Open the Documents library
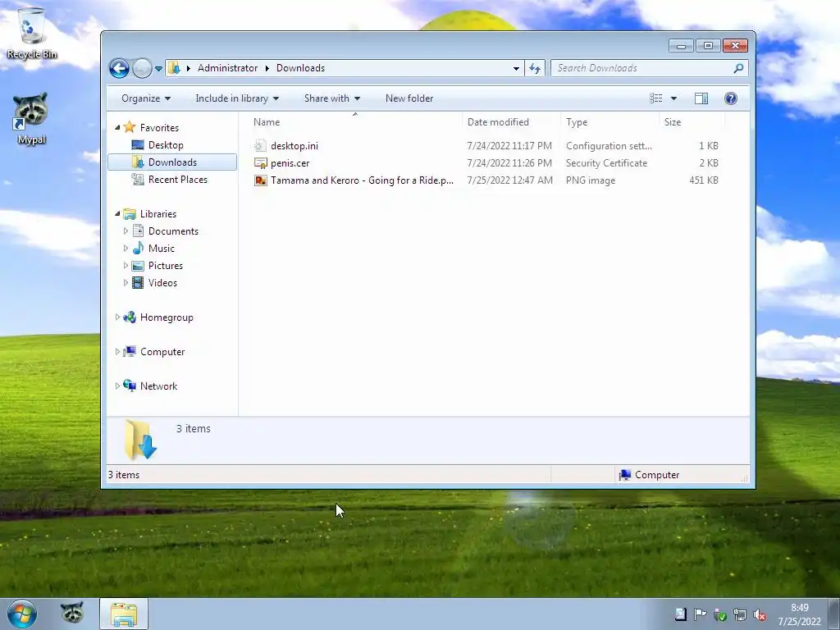The image size is (840, 630). coord(173,231)
